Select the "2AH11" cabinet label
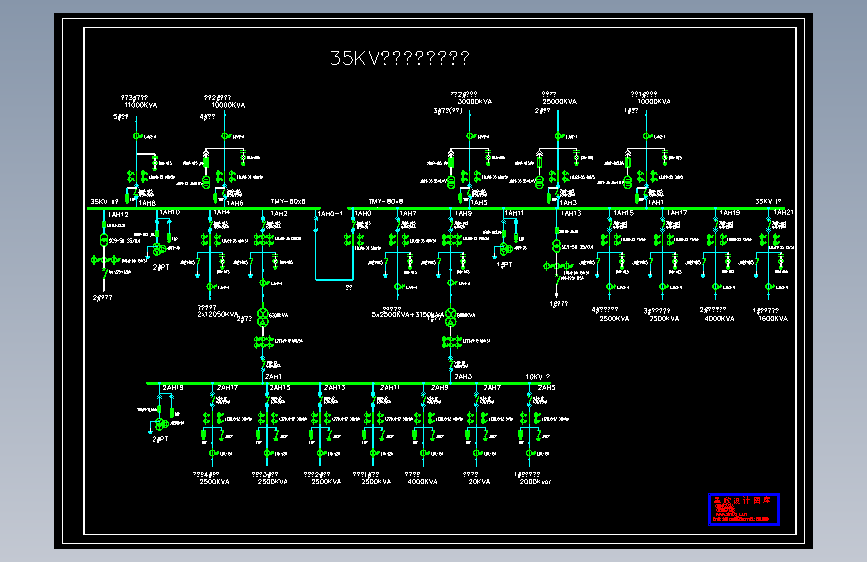This screenshot has height=562, width=867. (390, 388)
